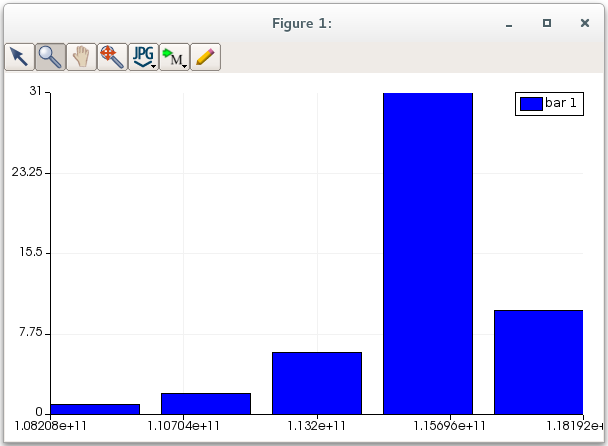Expand the M export dropdown arrow
The width and height of the screenshot is (608, 446).
[x=185, y=67]
